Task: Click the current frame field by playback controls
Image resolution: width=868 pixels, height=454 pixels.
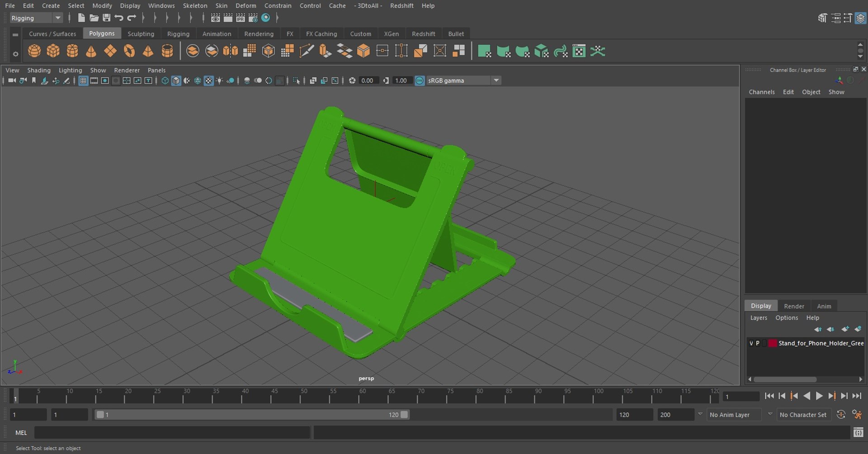Action: 741,397
